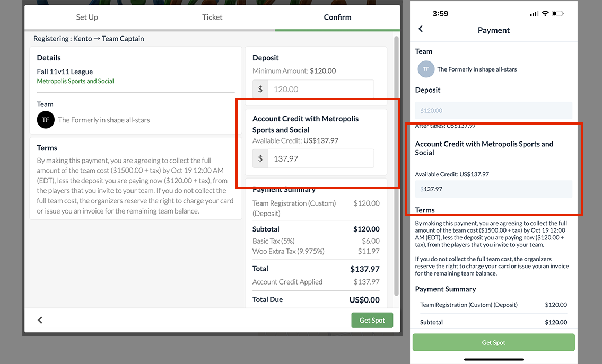The height and width of the screenshot is (364, 602).
Task: Select the Confirm tab
Action: pos(337,17)
